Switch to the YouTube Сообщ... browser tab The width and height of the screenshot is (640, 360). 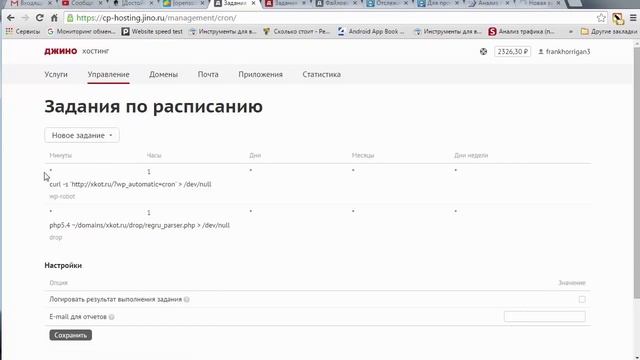pyautogui.click(x=82, y=3)
